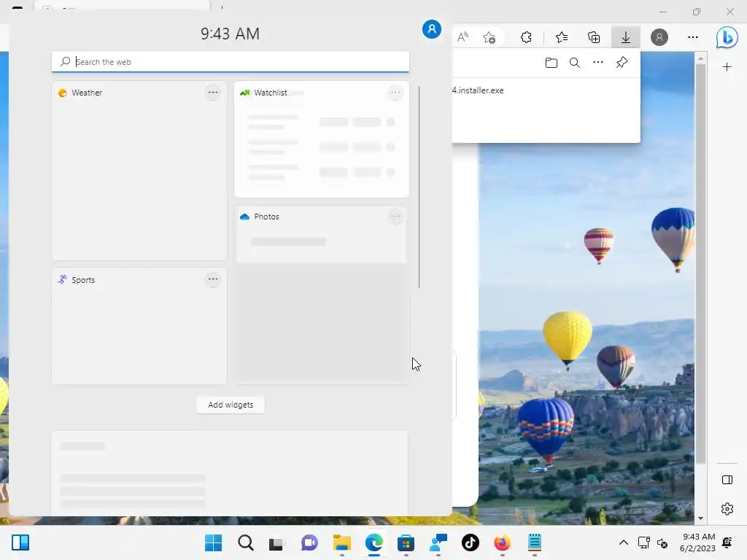Viewport: 747px width, 560px height.
Task: Open the Weather widget title
Action: coord(87,93)
